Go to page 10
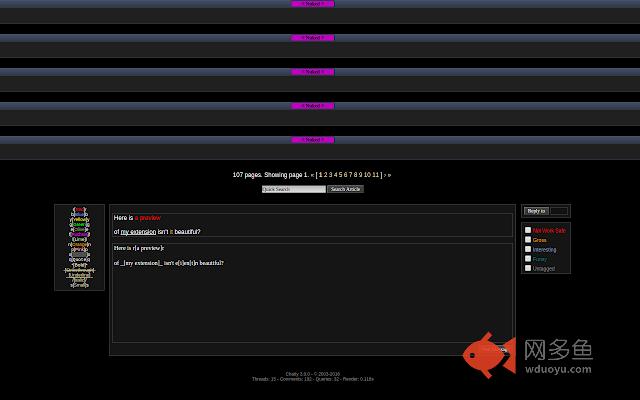 pos(367,175)
